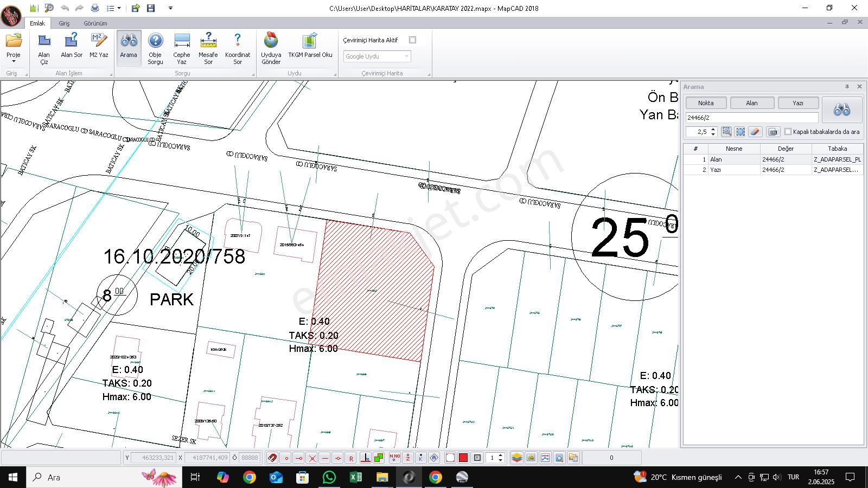This screenshot has width=868, height=488.
Task: Click the redo arrow in title bar
Action: coord(79,8)
